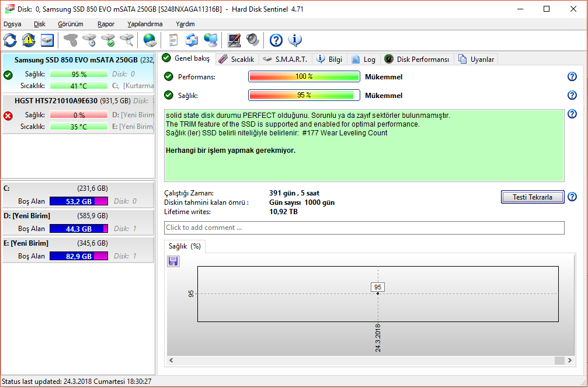
Task: Click the refresh disk status toolbar icon
Action: click(10, 40)
